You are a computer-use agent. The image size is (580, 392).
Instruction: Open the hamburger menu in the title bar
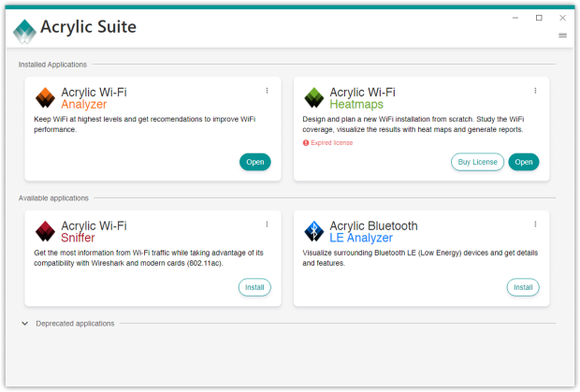coord(562,36)
